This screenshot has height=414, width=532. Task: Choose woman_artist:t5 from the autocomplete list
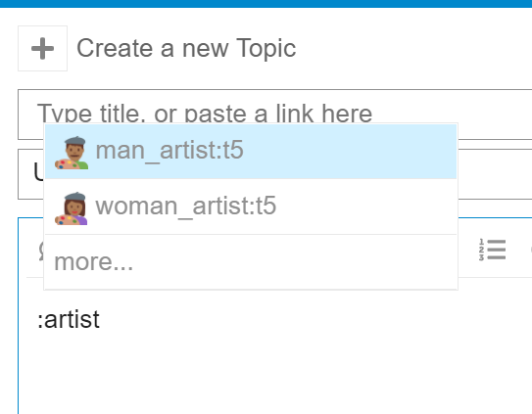251,207
